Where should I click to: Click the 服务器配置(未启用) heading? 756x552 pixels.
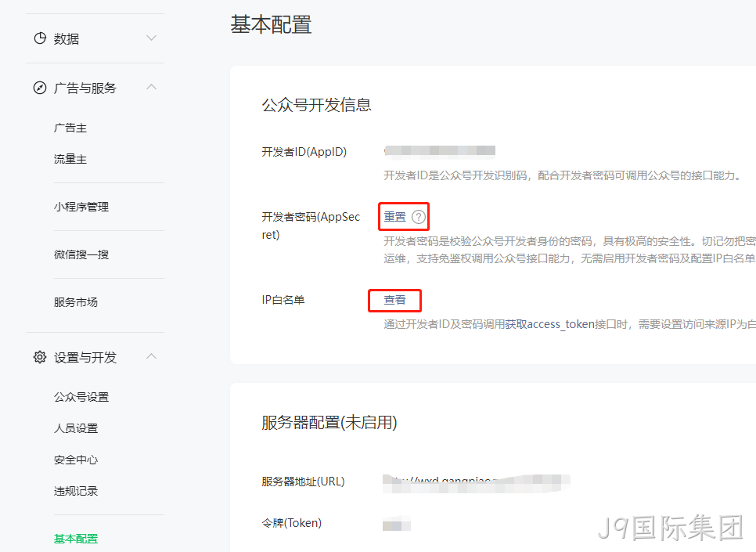pos(329,423)
